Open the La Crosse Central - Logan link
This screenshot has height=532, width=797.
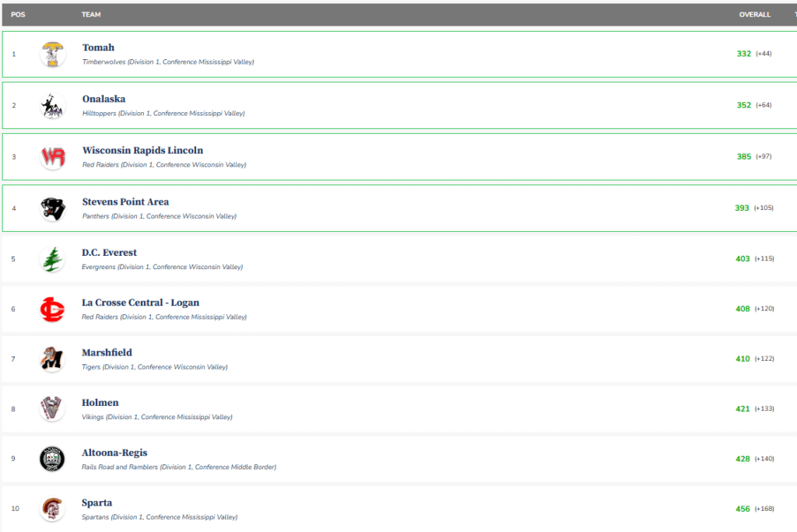tap(140, 303)
